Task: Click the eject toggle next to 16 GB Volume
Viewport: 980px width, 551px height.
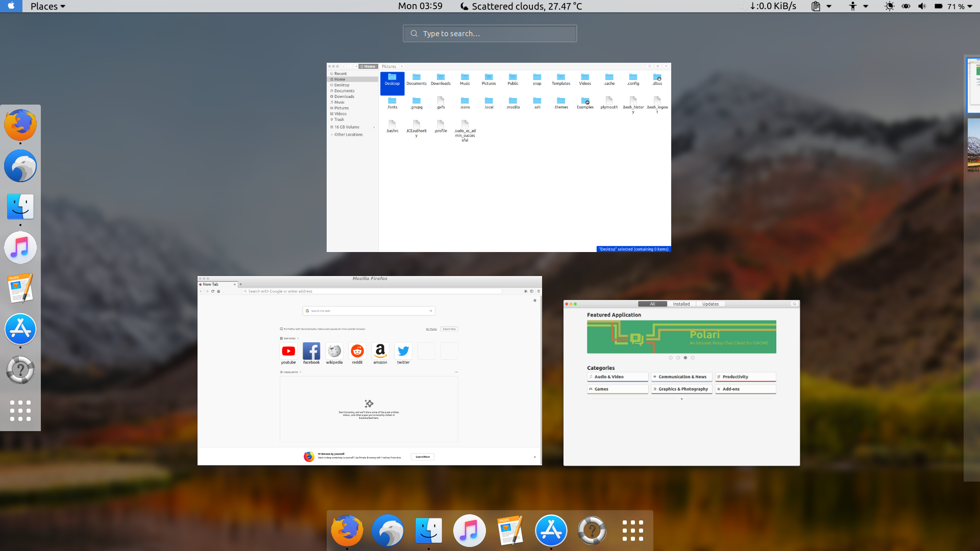Action: (373, 127)
